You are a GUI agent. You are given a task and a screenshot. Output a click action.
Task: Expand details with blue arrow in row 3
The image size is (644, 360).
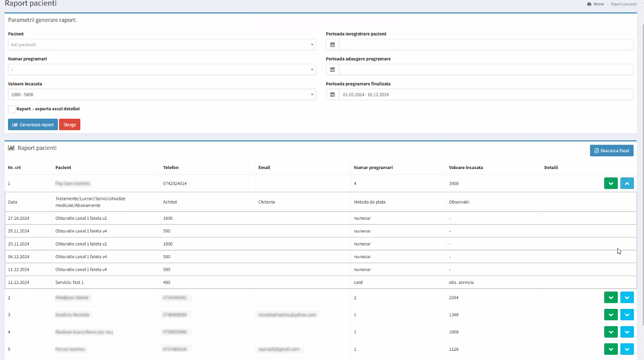click(x=627, y=315)
